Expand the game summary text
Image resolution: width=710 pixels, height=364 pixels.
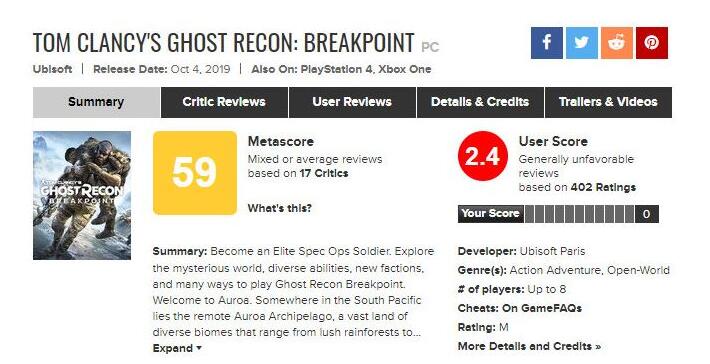click(177, 348)
